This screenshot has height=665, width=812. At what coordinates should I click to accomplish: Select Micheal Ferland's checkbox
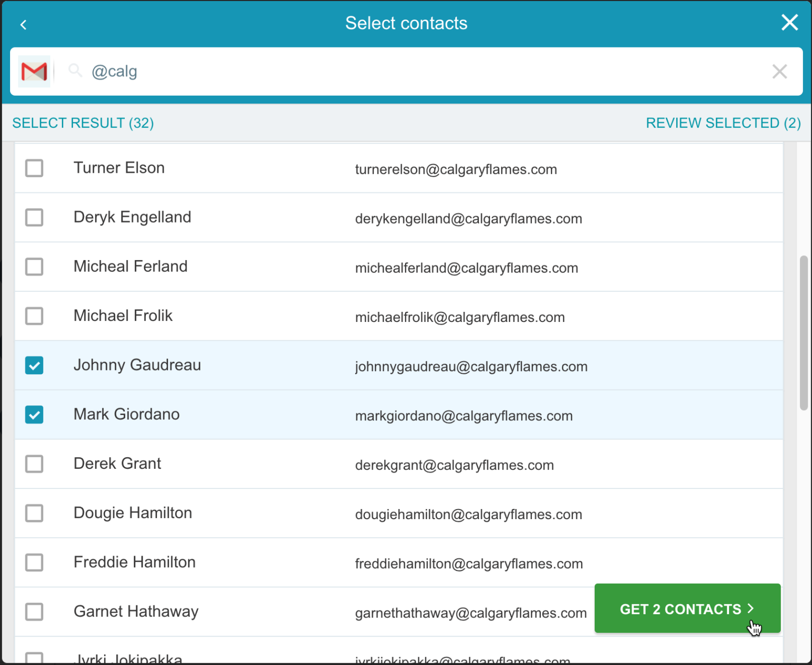pyautogui.click(x=34, y=267)
